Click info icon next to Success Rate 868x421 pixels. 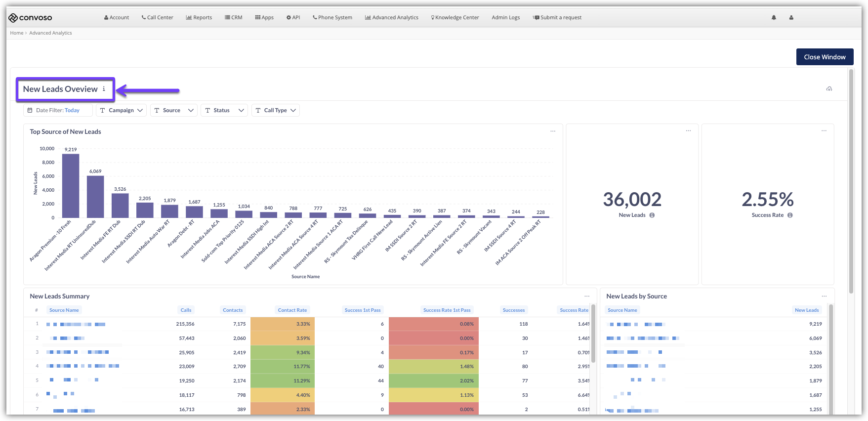tap(790, 215)
